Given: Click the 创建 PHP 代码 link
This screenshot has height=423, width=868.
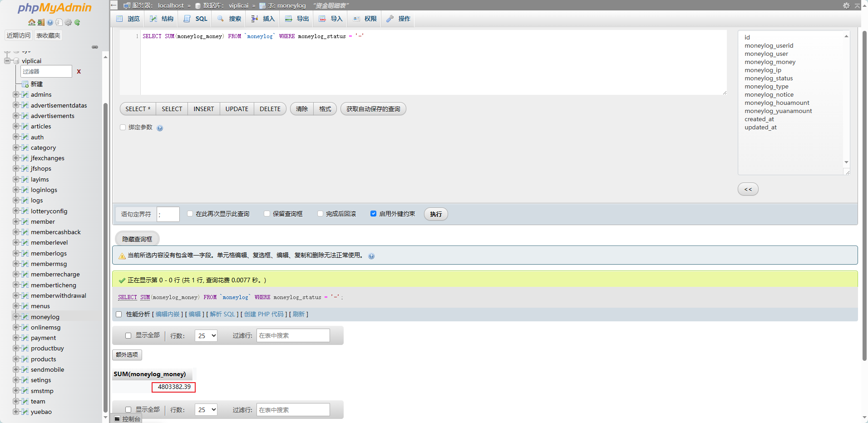Looking at the screenshot, I should 264,314.
